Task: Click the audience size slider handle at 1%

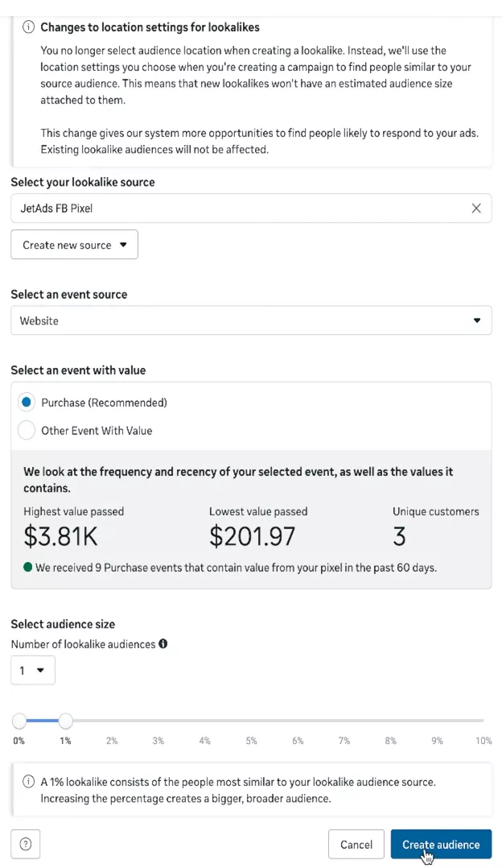Action: coord(65,721)
